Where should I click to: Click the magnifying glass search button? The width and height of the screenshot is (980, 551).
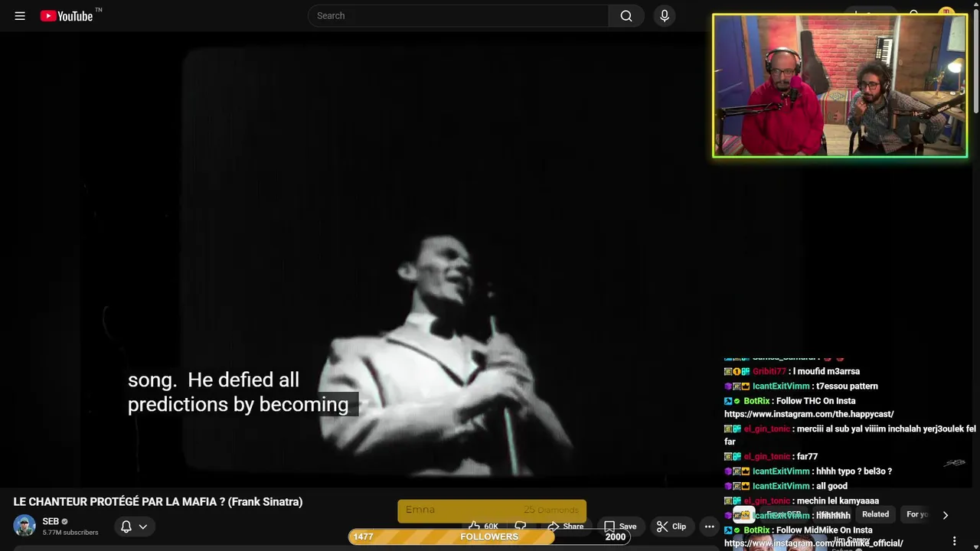(626, 15)
